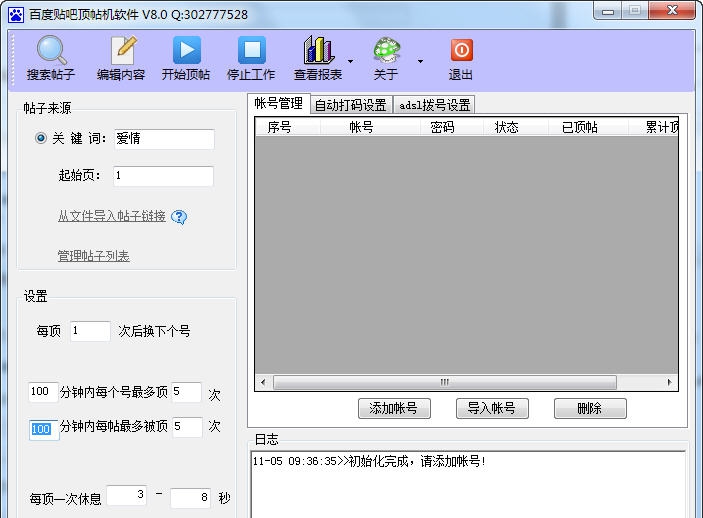Viewport: 703px width, 518px height.
Task: Open the adsl拨号设置 tab
Action: (434, 105)
